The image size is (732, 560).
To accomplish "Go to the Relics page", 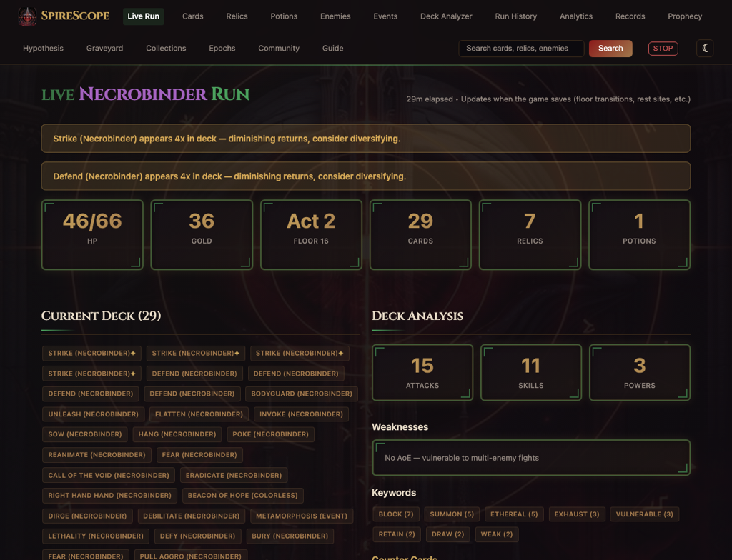I will pyautogui.click(x=237, y=16).
